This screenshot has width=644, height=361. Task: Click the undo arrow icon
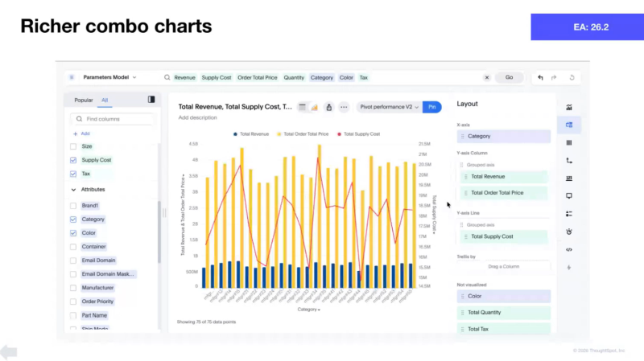[x=540, y=77]
